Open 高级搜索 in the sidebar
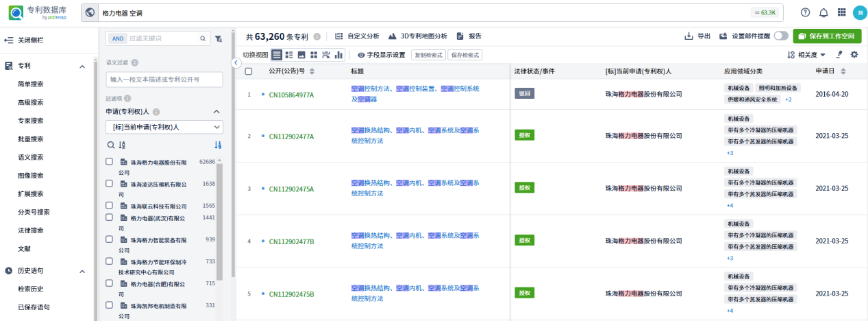868x321 pixels. [30, 102]
